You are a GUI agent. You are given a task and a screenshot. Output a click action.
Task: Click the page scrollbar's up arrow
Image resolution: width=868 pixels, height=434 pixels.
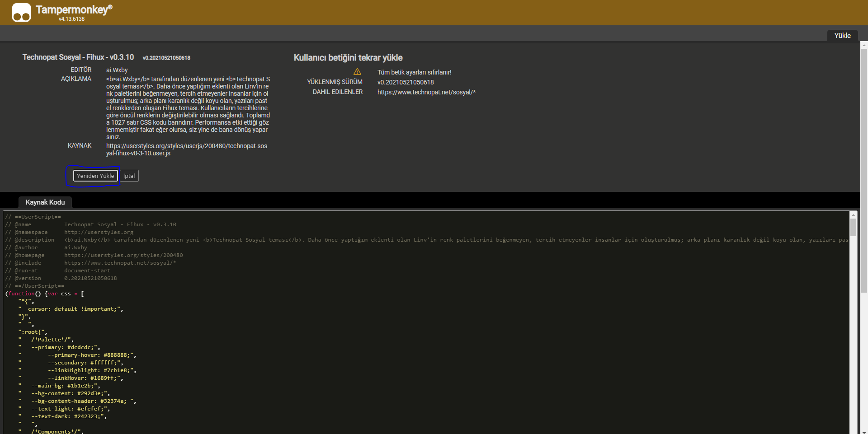click(864, 45)
